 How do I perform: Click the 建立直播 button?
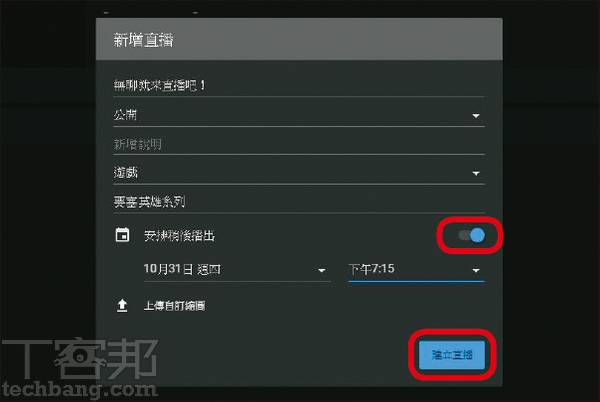pos(452,355)
